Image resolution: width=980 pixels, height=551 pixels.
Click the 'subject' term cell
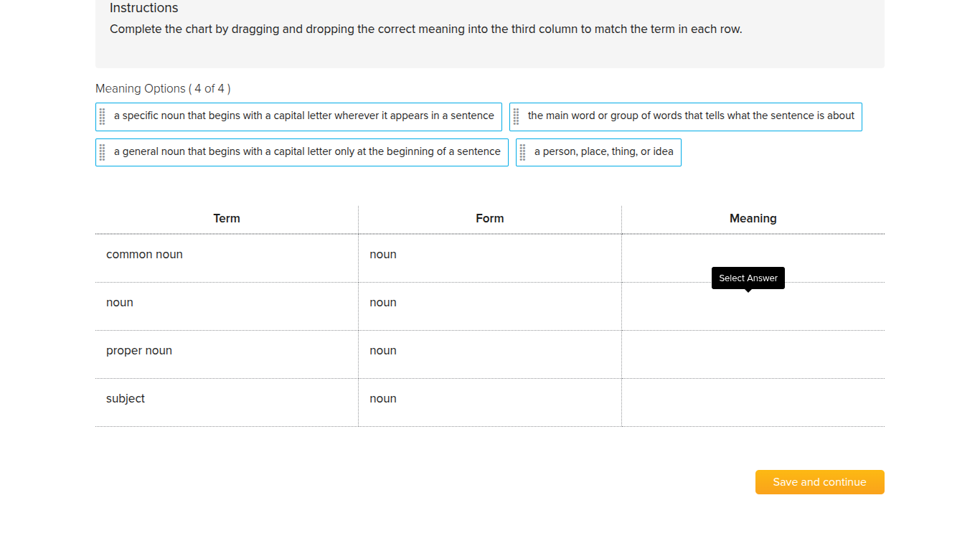coord(126,399)
